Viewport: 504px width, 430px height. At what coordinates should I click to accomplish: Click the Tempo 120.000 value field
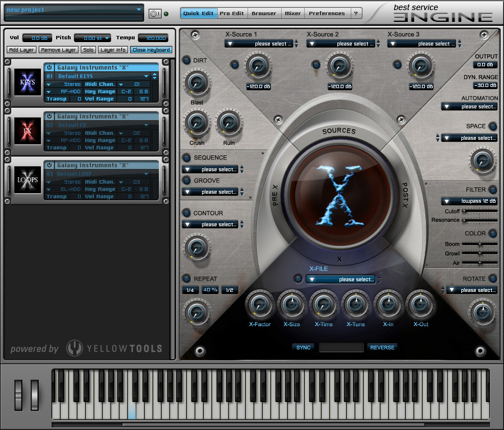(154, 38)
